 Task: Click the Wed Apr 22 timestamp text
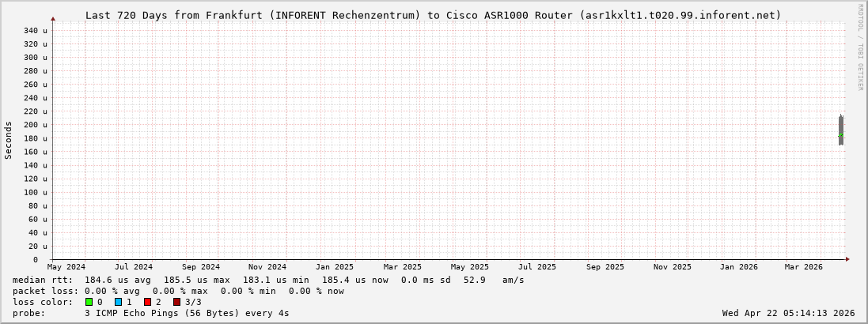[x=788, y=313]
